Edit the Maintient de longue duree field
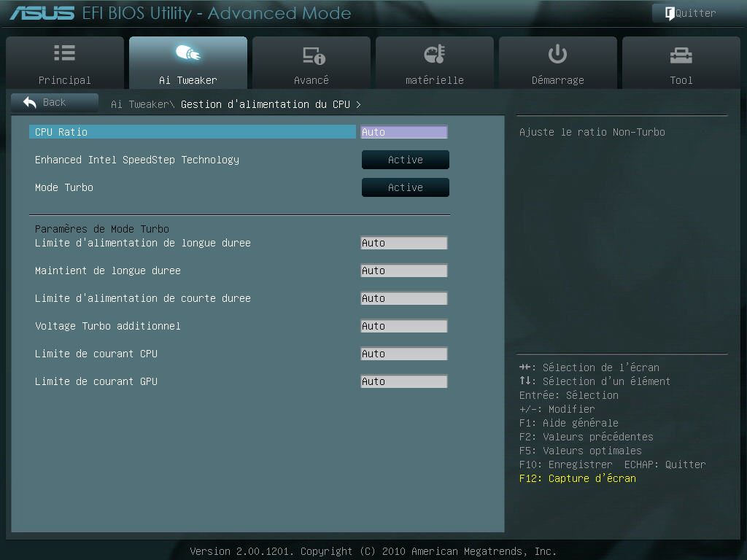This screenshot has height=560, width=747. (403, 270)
